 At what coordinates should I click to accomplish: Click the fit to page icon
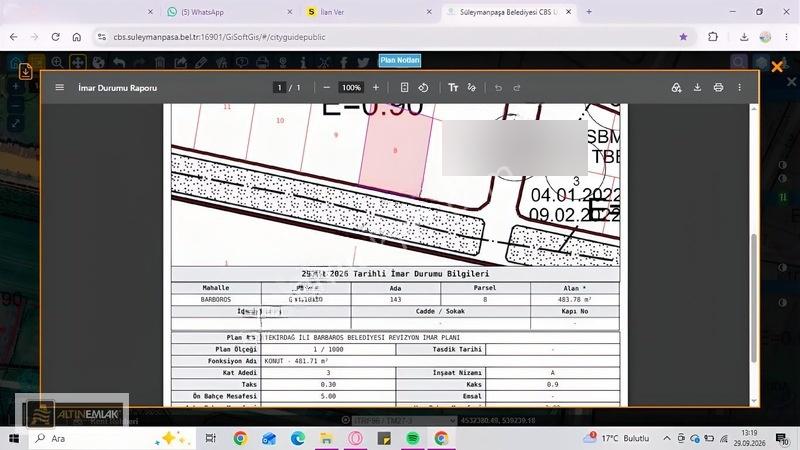(404, 88)
